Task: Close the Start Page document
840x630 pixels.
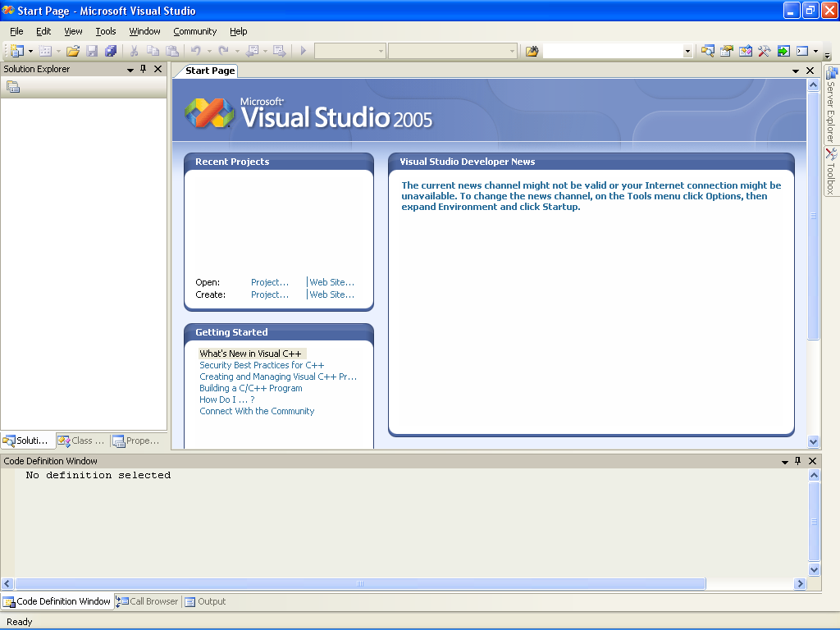Action: [x=810, y=71]
